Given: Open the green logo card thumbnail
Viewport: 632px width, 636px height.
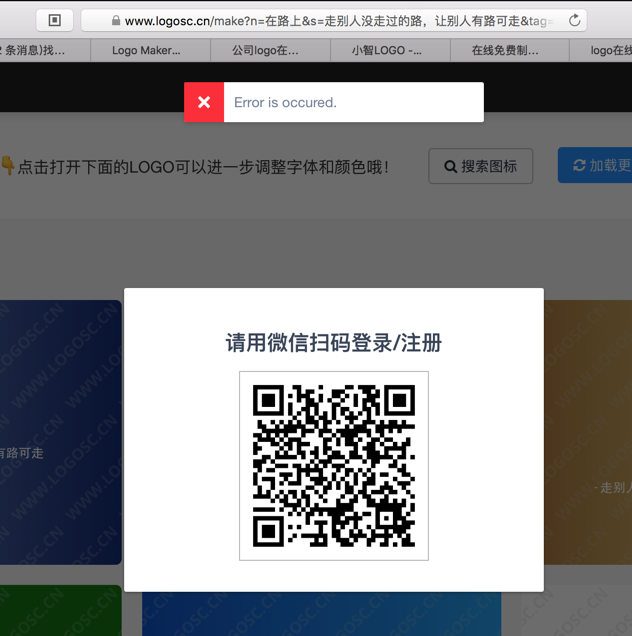Looking at the screenshot, I should pyautogui.click(x=61, y=610).
